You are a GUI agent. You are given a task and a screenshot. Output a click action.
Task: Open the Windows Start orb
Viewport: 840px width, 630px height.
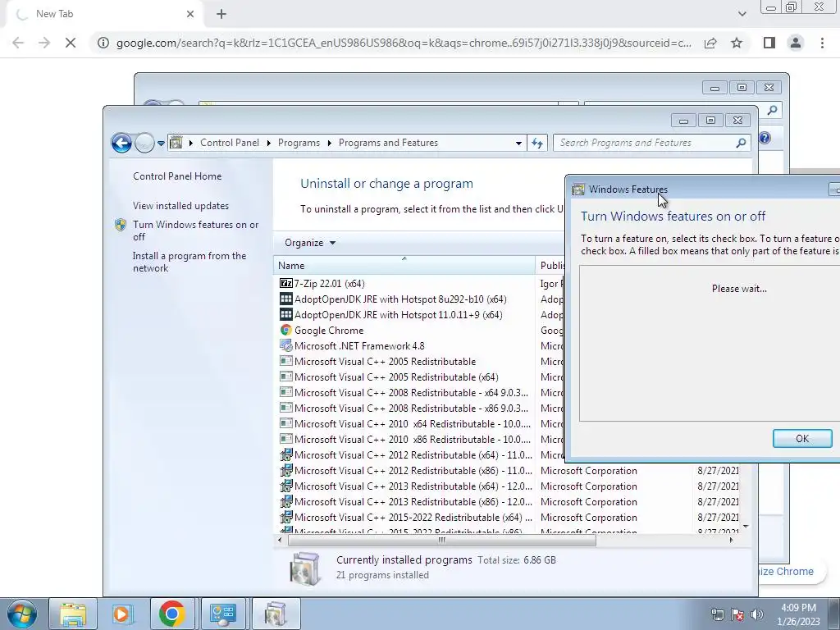22,614
